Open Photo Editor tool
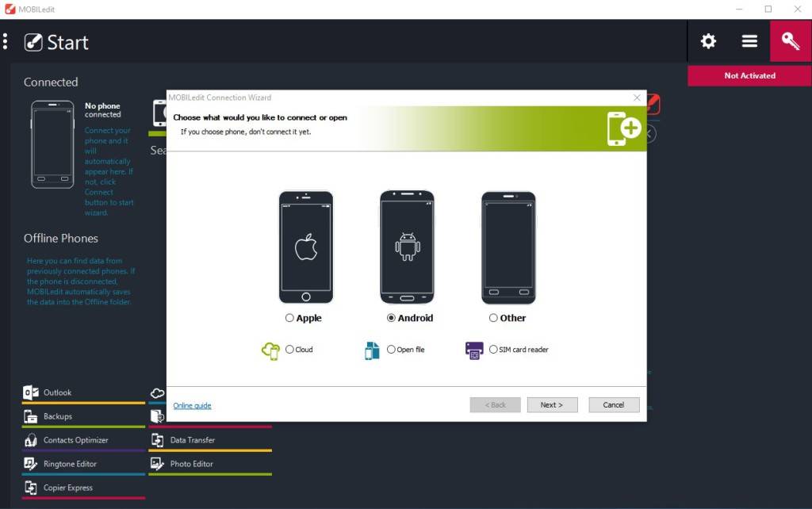812x509 pixels. [210, 464]
